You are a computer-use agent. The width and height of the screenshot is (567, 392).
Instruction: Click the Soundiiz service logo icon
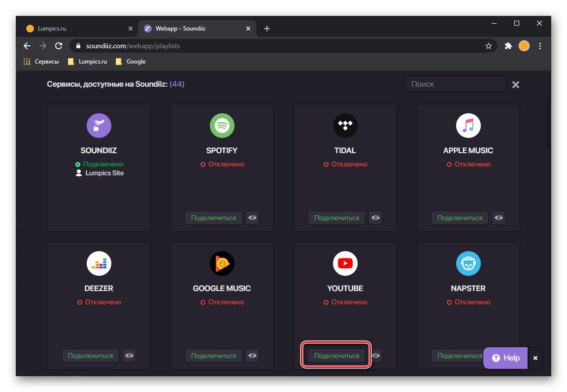point(99,126)
